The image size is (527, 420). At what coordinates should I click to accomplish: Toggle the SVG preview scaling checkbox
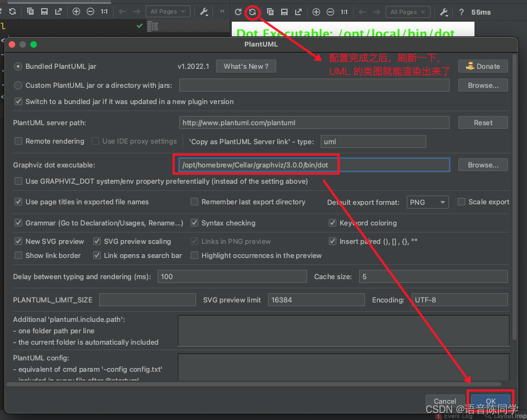[97, 242]
